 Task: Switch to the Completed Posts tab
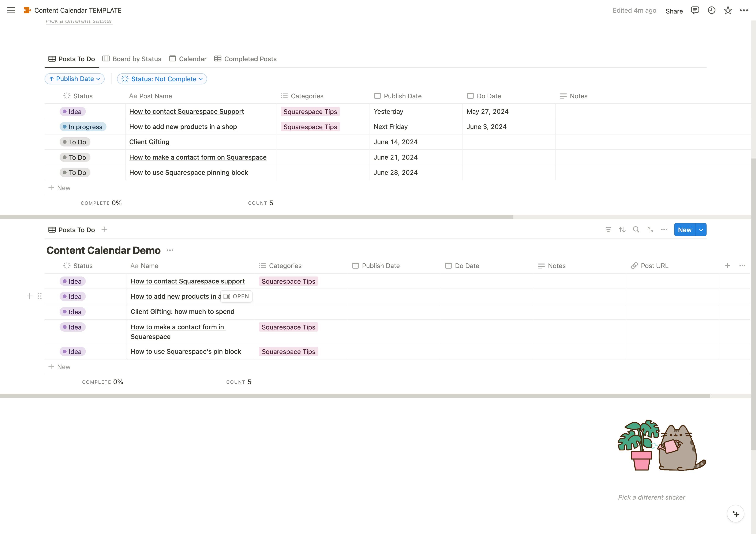click(x=245, y=59)
